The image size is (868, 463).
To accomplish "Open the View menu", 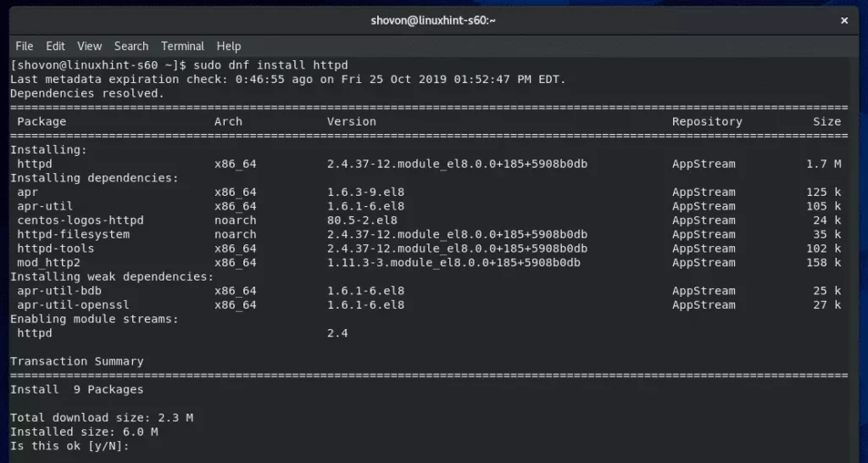I will [89, 46].
